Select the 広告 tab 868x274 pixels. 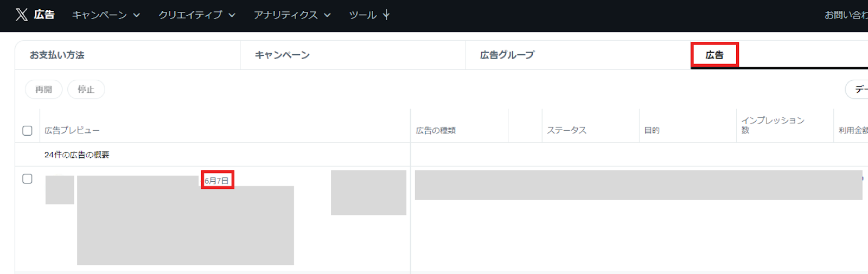[x=714, y=55]
